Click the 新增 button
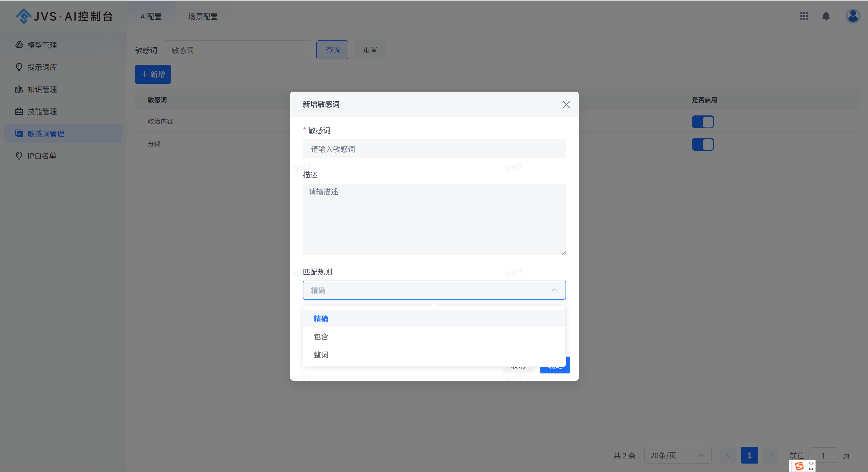868x472 pixels. pyautogui.click(x=153, y=74)
